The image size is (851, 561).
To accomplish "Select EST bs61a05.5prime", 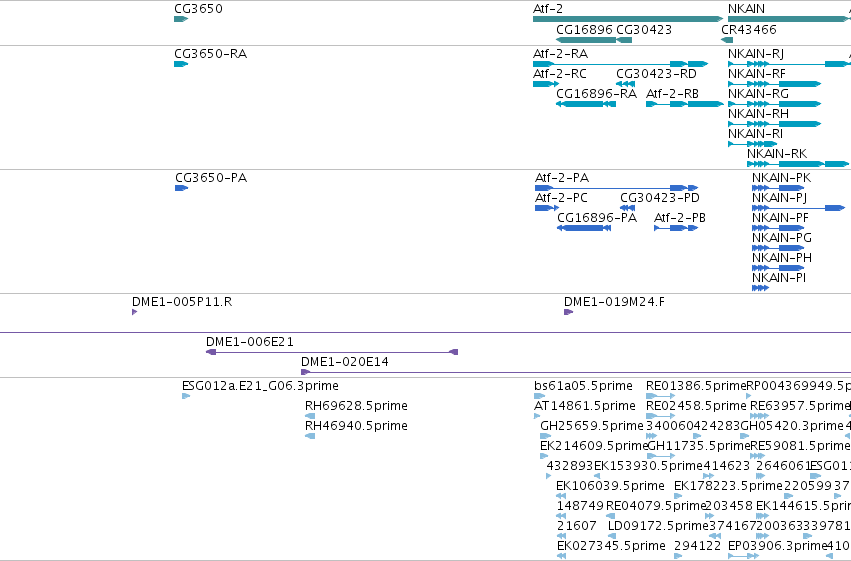I will coord(539,397).
